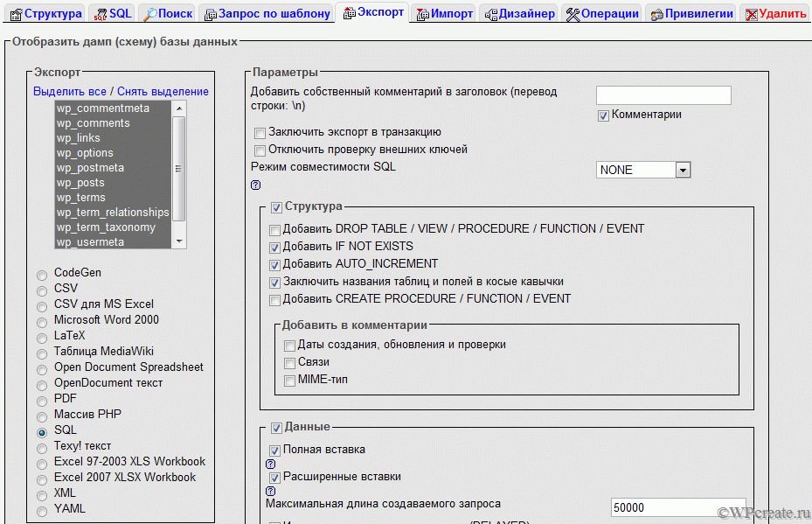Click the Экспорт tab icon

pyautogui.click(x=350, y=13)
